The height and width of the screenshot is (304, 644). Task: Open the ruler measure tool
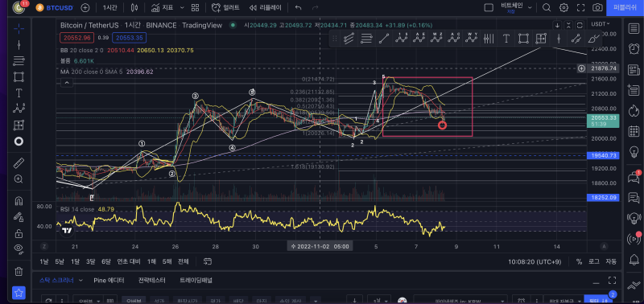[x=19, y=163]
